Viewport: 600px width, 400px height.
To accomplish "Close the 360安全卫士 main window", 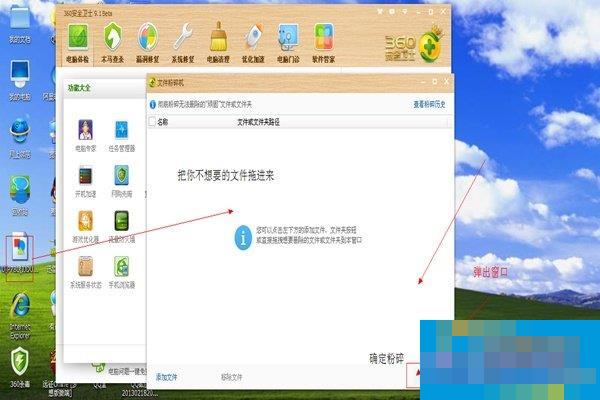I will 443,12.
